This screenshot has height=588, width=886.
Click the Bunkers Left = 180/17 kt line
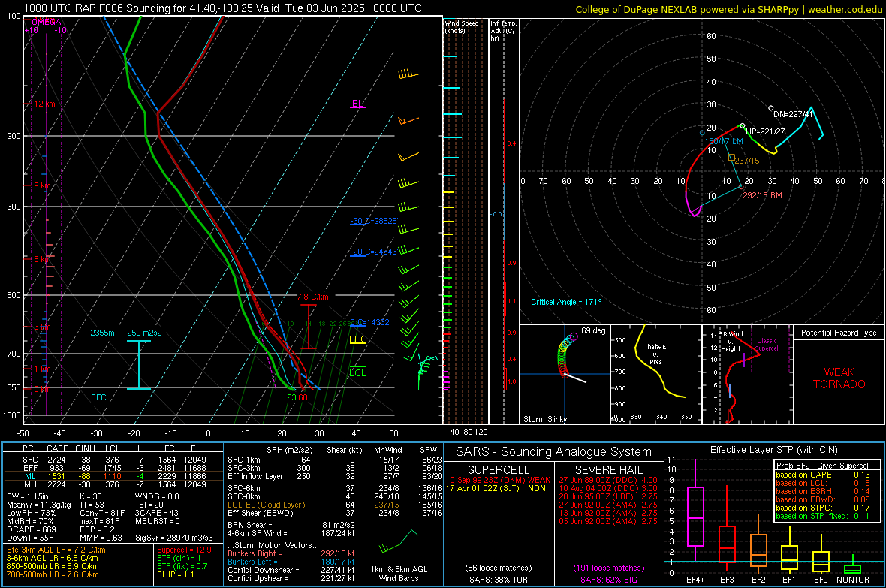pyautogui.click(x=291, y=562)
